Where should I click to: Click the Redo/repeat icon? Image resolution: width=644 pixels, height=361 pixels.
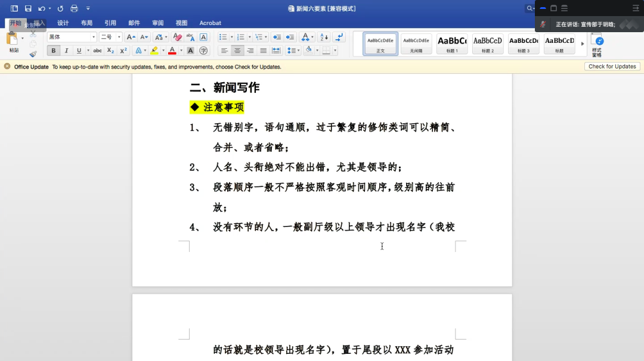[60, 8]
